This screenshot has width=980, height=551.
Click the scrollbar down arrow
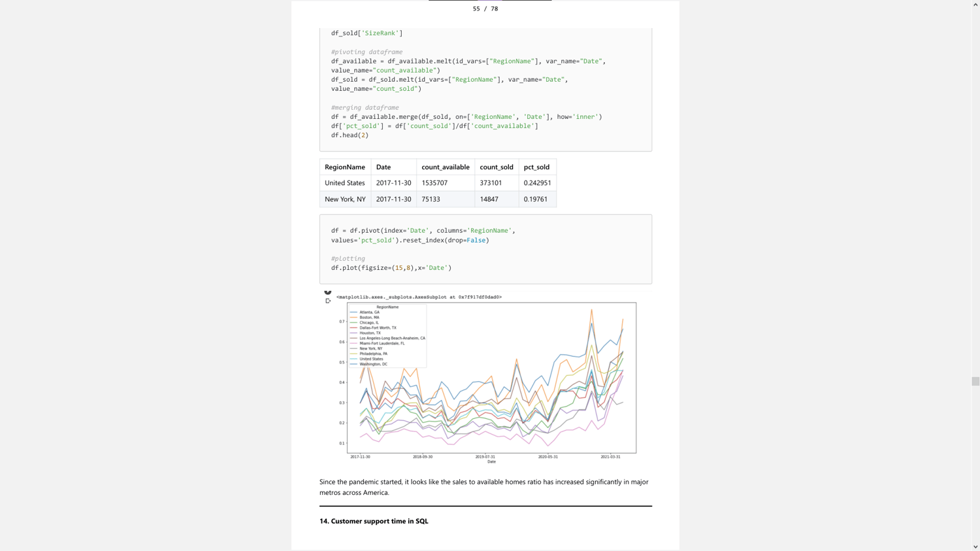pyautogui.click(x=975, y=547)
